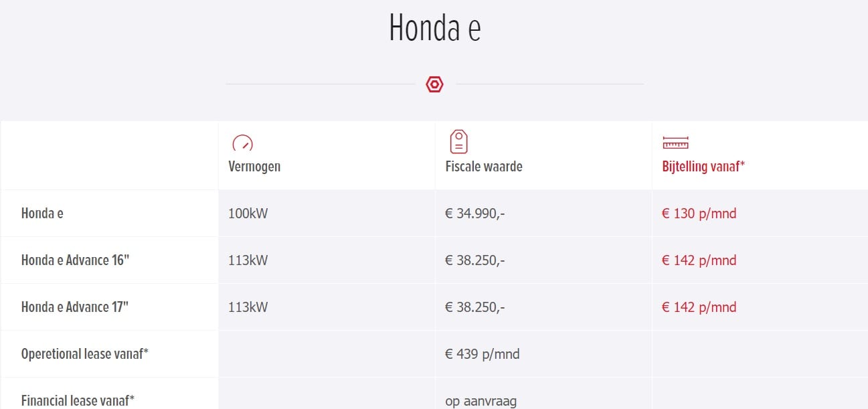This screenshot has width=868, height=409.
Task: Click the op aanvraag text
Action: [481, 402]
